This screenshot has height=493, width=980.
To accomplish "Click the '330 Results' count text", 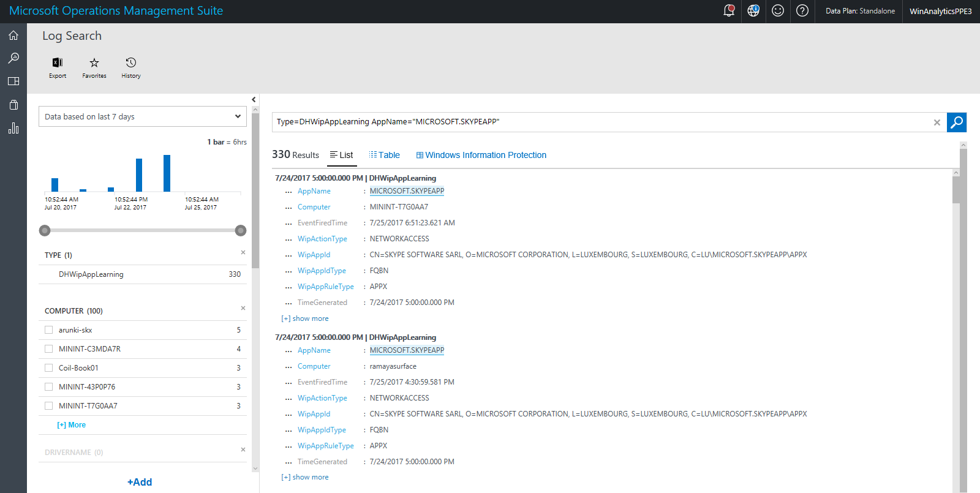I will pos(295,154).
